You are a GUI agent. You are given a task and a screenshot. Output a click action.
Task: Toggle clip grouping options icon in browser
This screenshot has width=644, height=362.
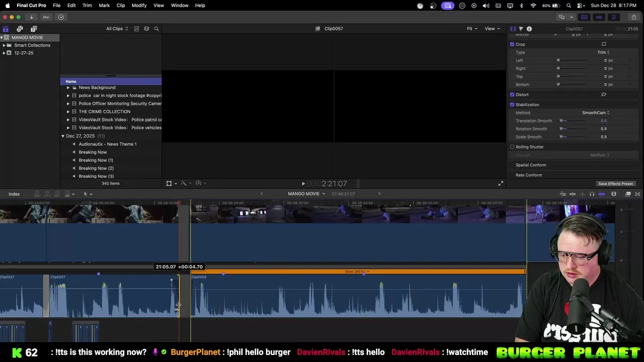[x=136, y=29]
